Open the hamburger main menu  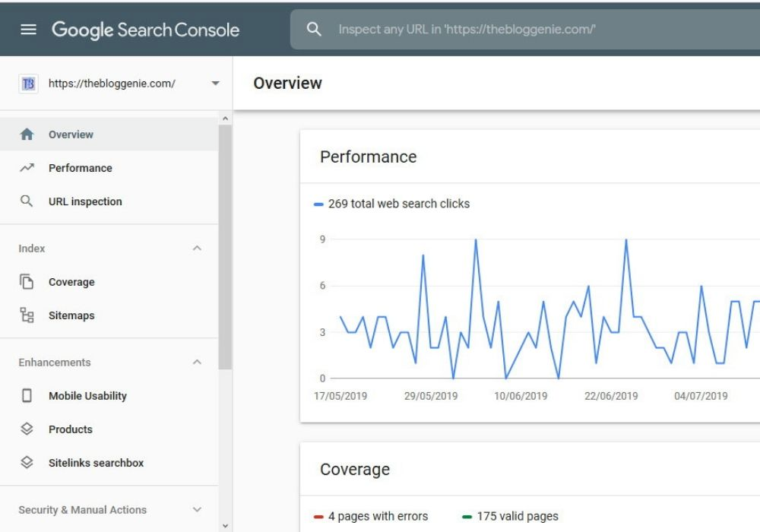click(28, 30)
